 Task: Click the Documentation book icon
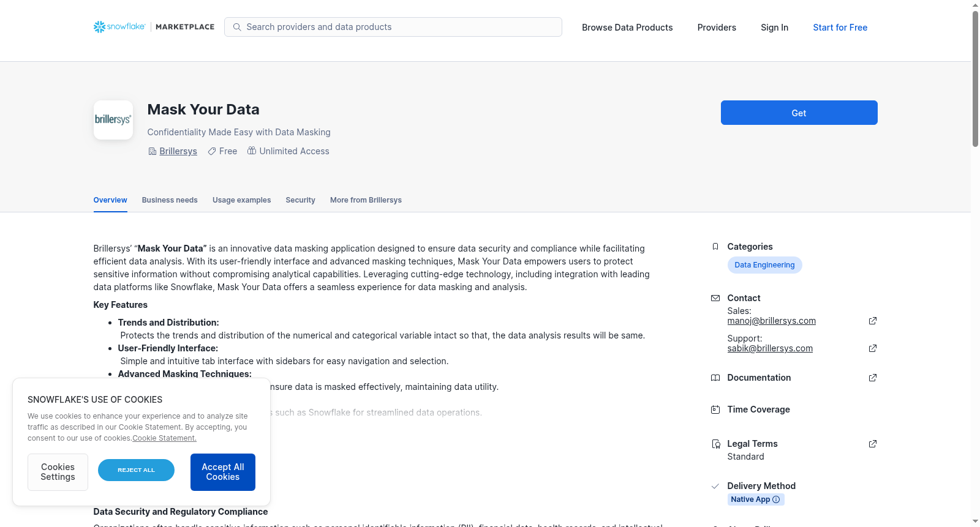pos(715,378)
